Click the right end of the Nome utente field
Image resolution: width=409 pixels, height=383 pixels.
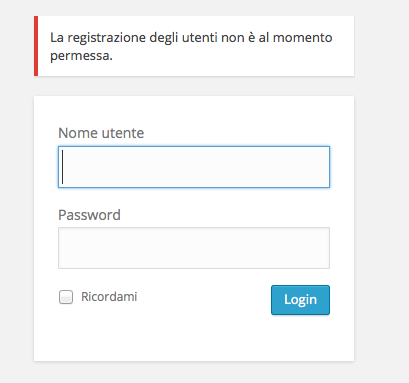(320, 167)
